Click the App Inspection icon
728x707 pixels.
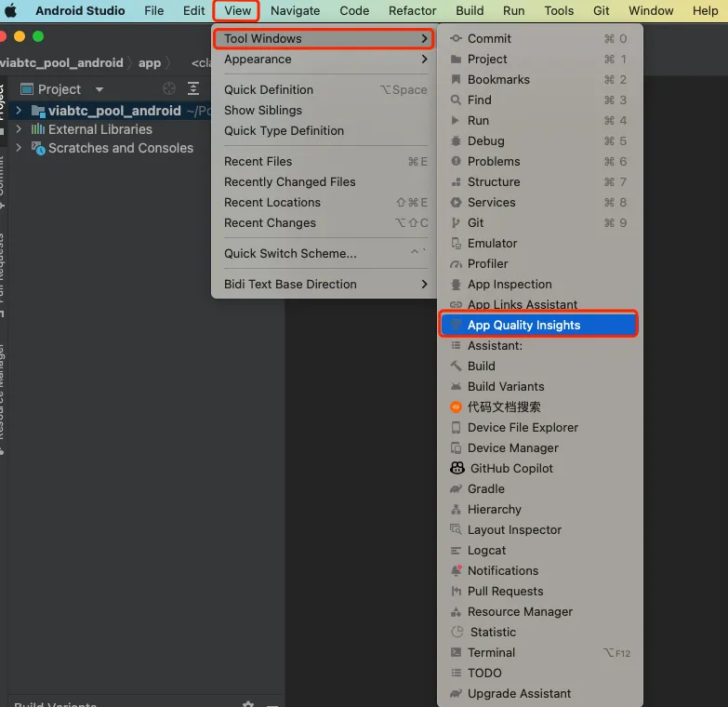pos(456,285)
